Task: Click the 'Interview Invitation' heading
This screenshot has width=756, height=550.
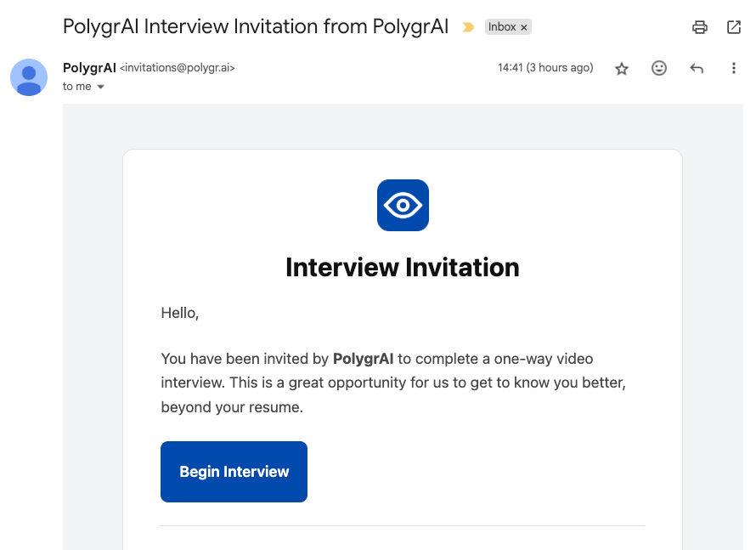Action: pos(403,267)
